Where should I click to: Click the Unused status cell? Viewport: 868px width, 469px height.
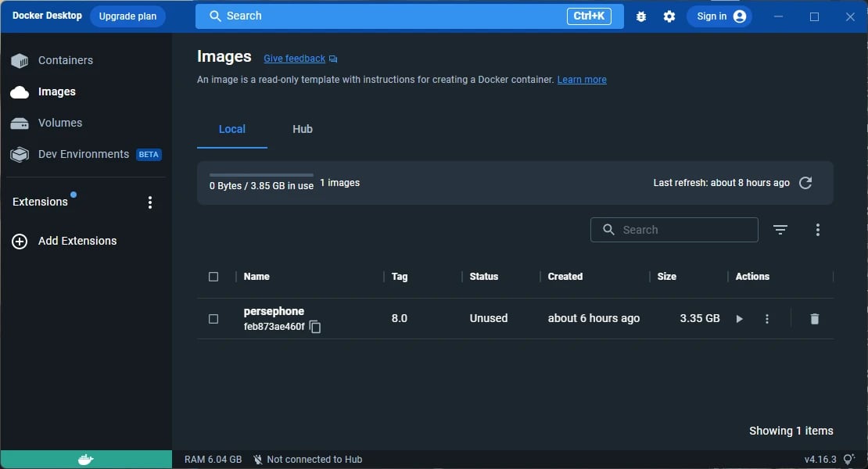tap(488, 319)
